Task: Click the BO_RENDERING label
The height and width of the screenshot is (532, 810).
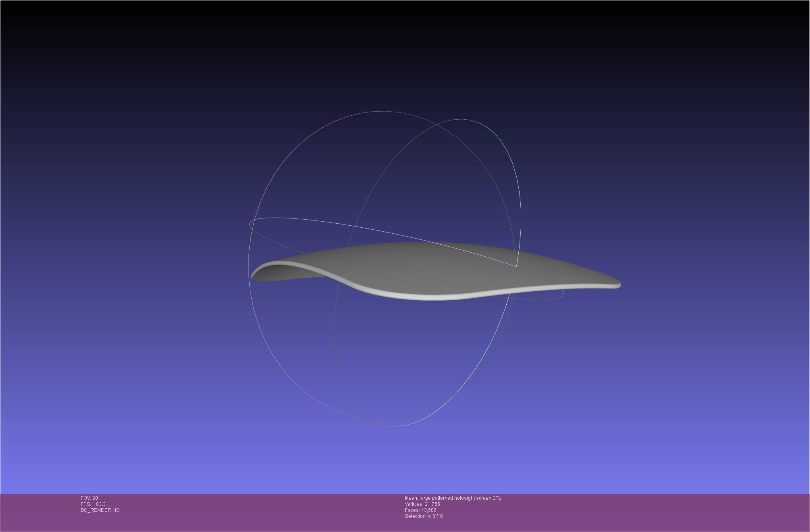Action: [x=100, y=510]
